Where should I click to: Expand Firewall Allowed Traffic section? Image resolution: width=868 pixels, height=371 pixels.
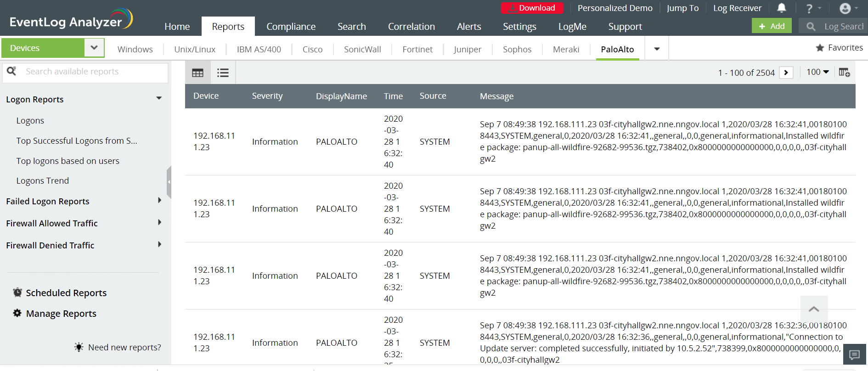[159, 222]
